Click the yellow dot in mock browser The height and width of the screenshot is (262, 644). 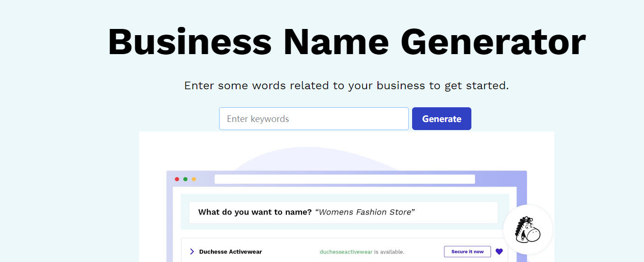pyautogui.click(x=193, y=179)
